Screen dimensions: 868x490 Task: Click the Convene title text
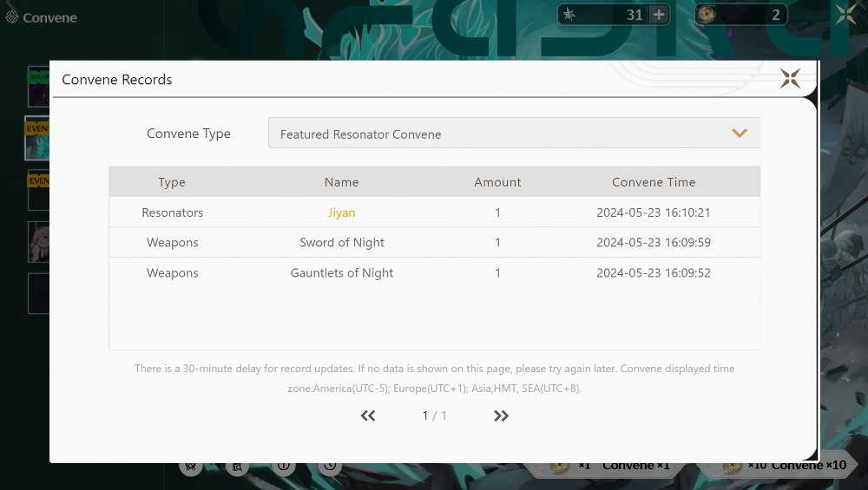pos(49,17)
